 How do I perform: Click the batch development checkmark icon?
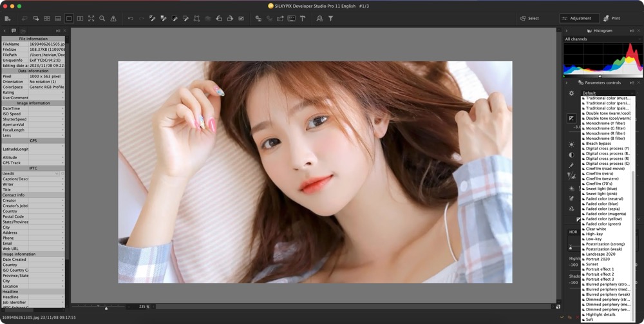click(241, 19)
